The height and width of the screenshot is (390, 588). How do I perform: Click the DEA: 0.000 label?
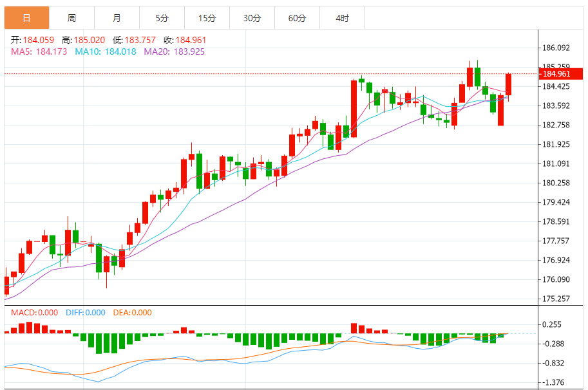tap(132, 313)
